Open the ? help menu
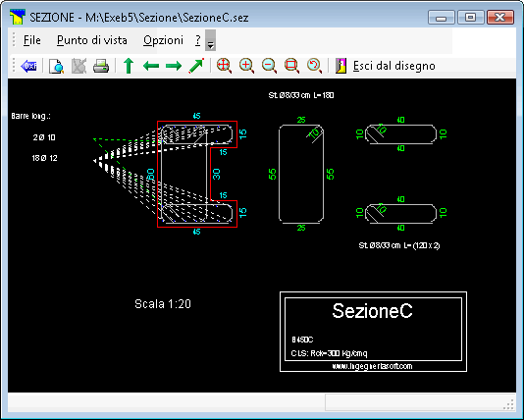 point(198,40)
